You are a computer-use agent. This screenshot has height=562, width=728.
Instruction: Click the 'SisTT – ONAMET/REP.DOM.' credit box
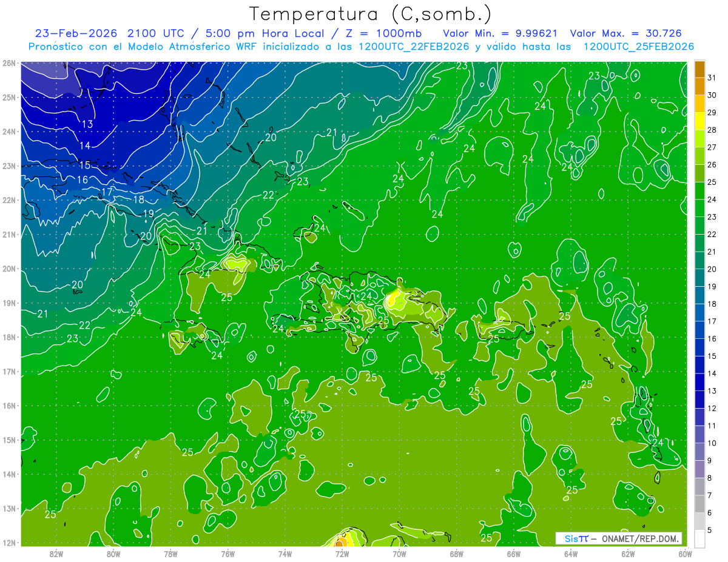click(x=619, y=538)
